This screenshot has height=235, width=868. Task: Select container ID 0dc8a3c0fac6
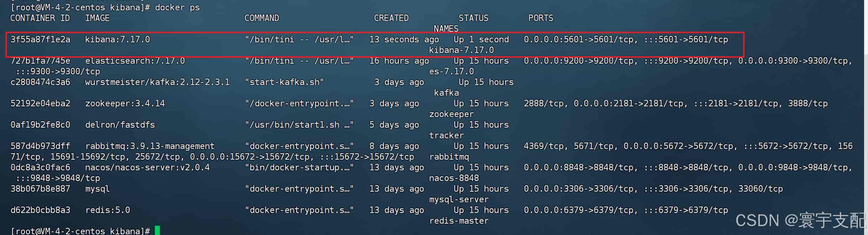(x=40, y=167)
